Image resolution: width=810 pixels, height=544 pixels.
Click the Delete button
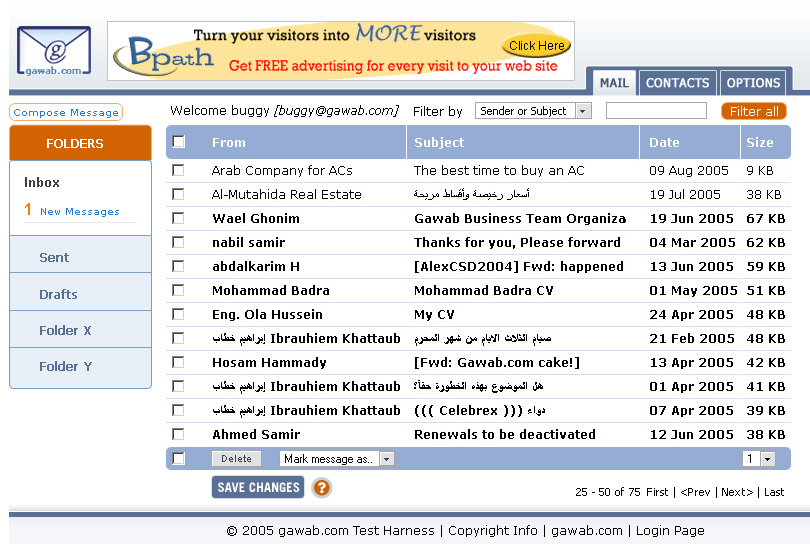point(236,459)
